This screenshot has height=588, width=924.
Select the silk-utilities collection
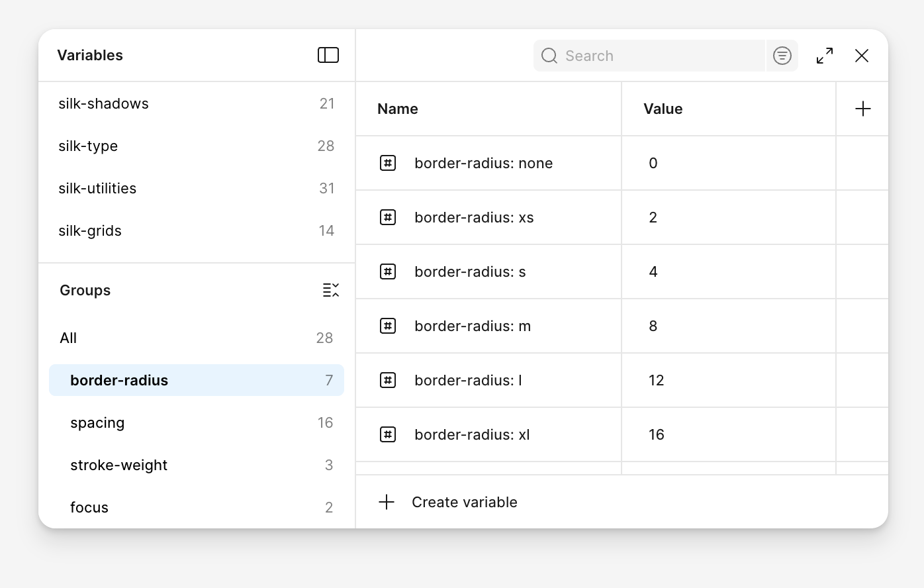point(97,189)
